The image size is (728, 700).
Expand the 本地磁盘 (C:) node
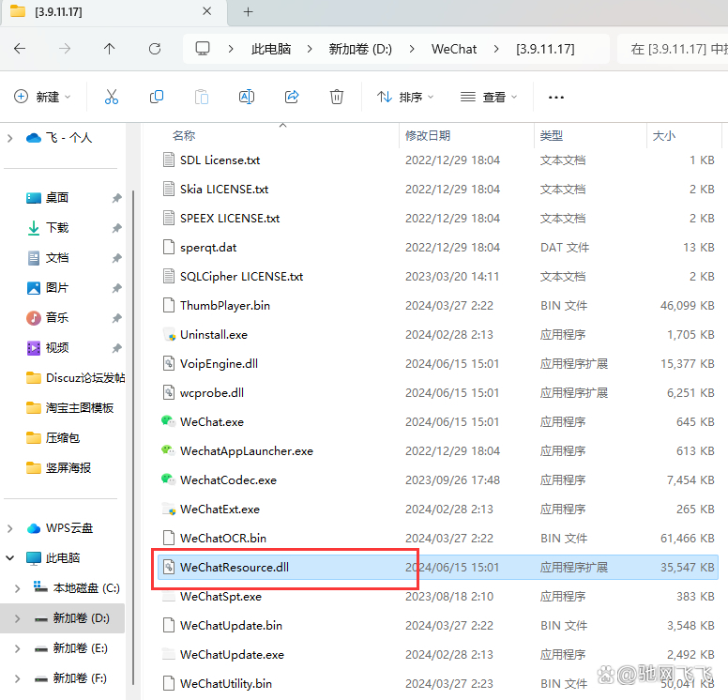point(17,588)
